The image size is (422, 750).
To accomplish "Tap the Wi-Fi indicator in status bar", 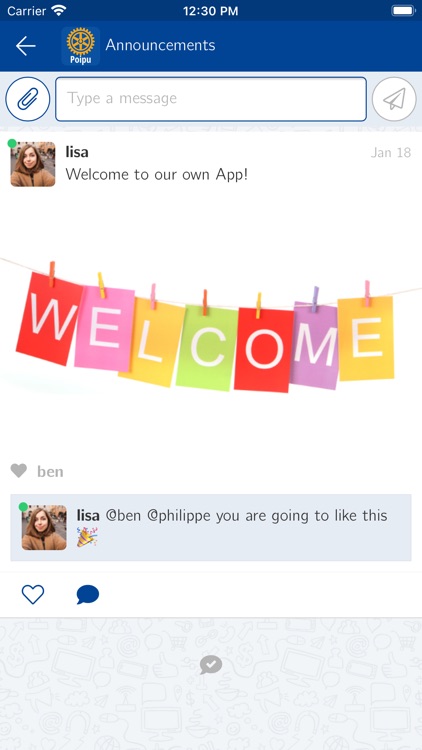I will [59, 10].
